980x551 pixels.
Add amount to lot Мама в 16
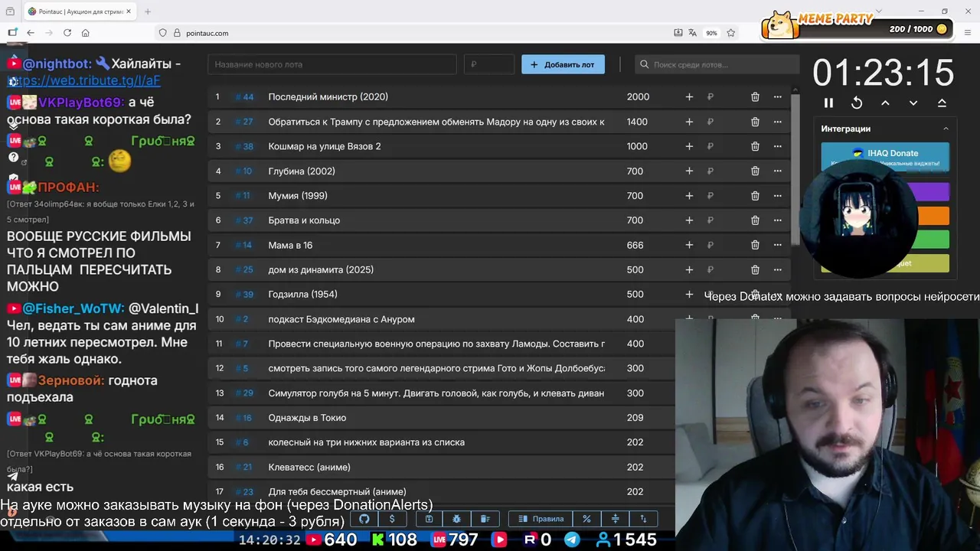pyautogui.click(x=689, y=245)
